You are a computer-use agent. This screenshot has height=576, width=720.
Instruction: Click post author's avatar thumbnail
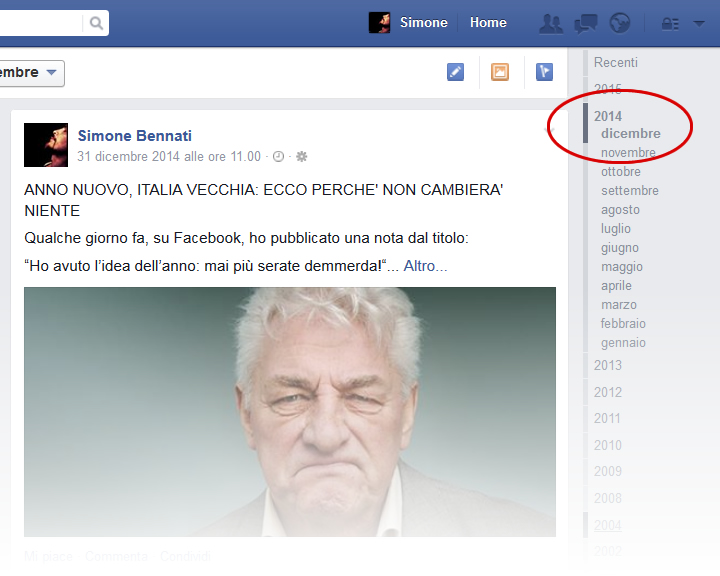coord(46,145)
